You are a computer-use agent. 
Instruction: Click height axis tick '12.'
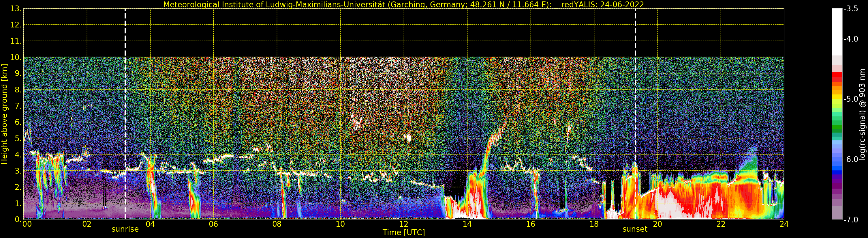[16, 25]
